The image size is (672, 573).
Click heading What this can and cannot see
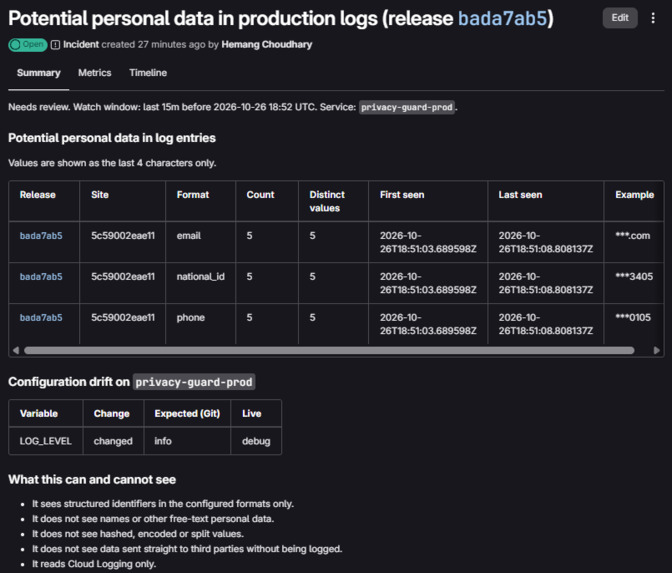(x=92, y=480)
